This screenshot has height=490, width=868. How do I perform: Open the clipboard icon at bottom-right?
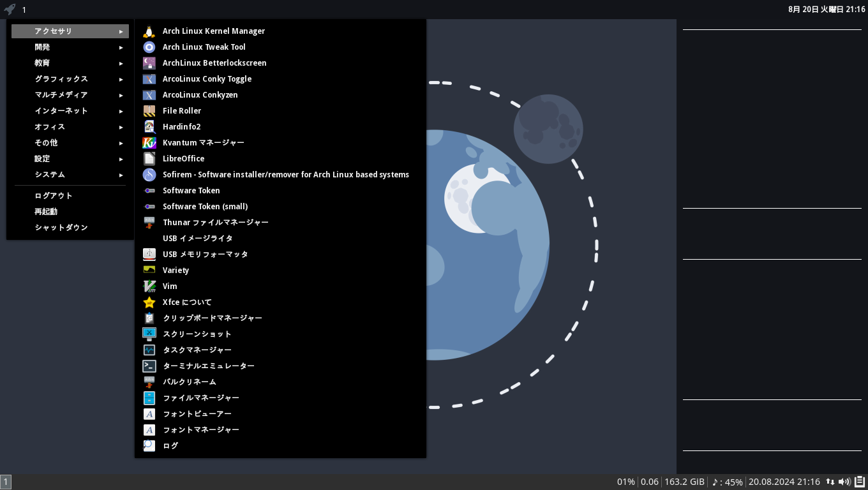[x=858, y=482]
